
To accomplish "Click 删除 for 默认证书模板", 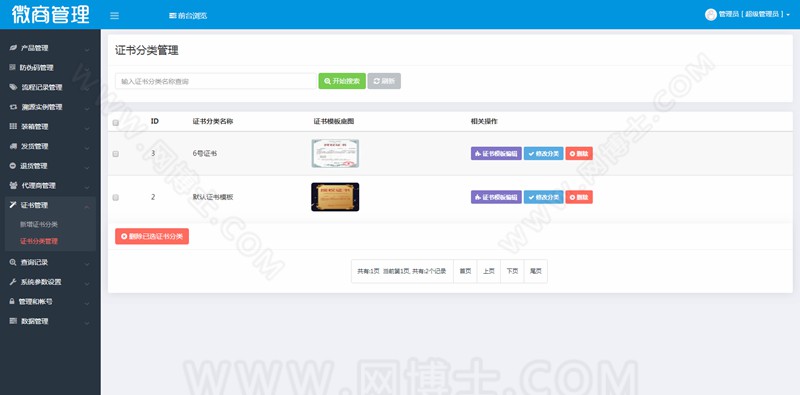I will pos(579,197).
